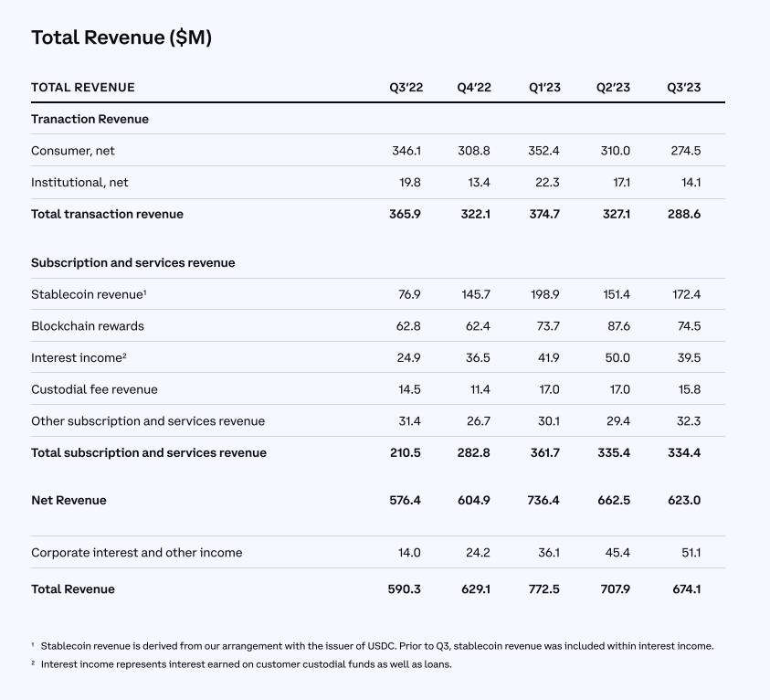Select the Q3'22 column header
Viewport: 770px width, 700px height.
tap(406, 88)
